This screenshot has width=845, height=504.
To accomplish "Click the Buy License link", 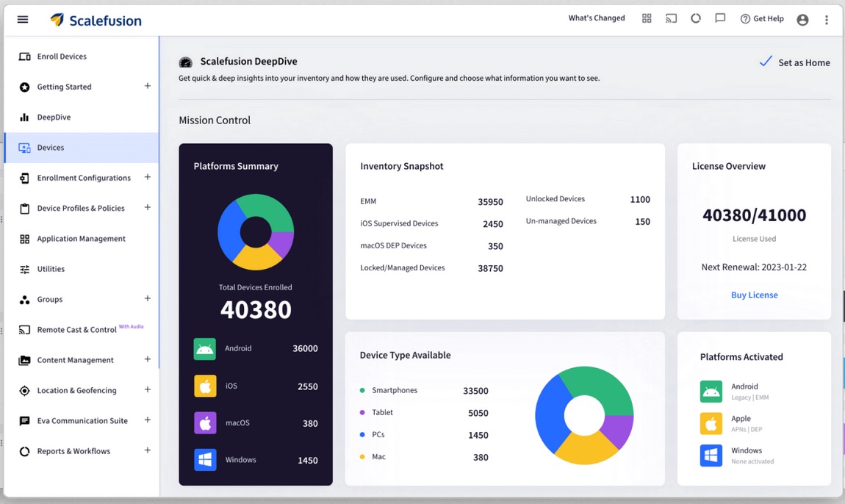I will pos(754,295).
